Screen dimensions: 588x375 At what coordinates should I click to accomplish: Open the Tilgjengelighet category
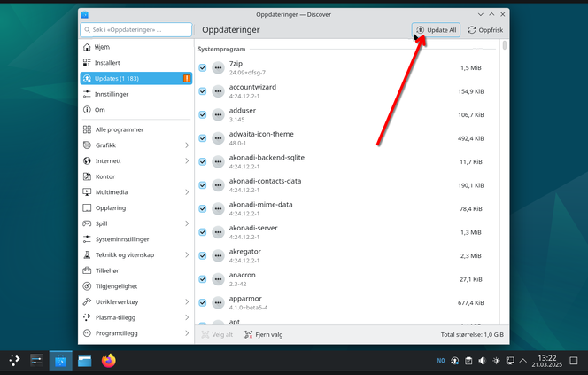(117, 286)
